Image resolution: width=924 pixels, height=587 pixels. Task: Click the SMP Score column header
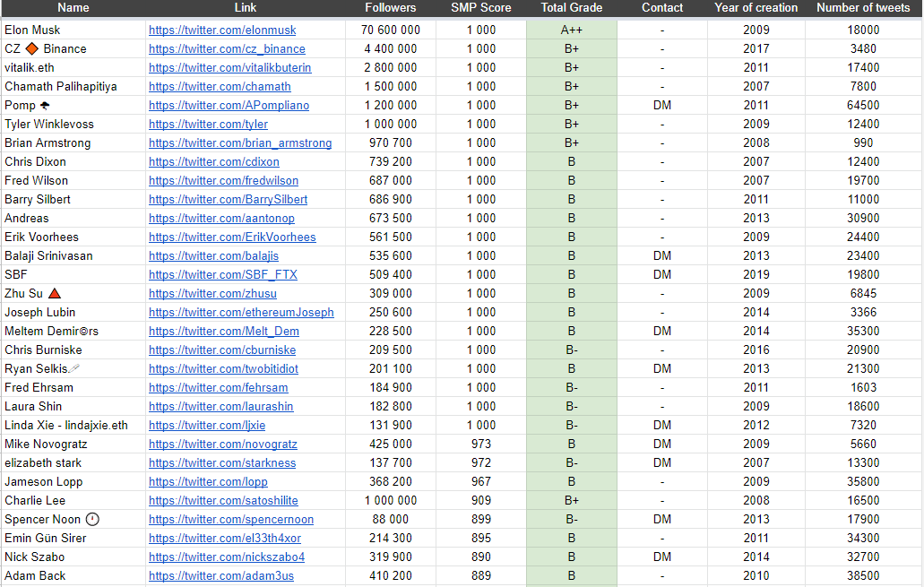481,8
